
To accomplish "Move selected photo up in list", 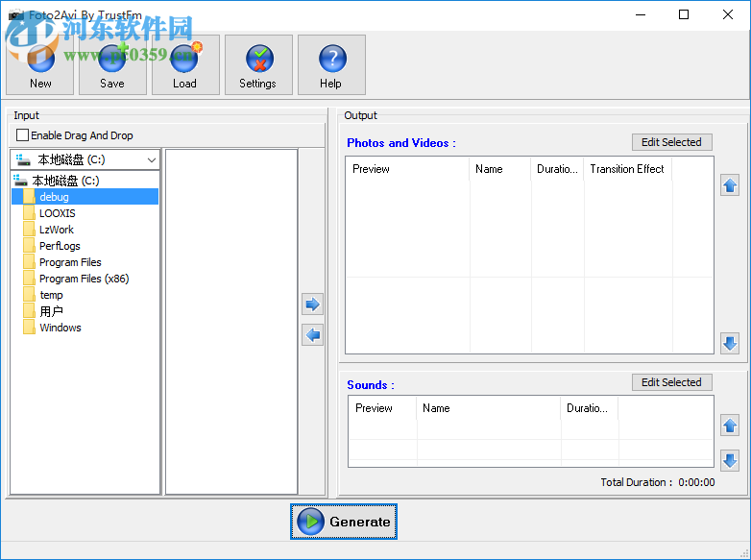I will tap(730, 185).
